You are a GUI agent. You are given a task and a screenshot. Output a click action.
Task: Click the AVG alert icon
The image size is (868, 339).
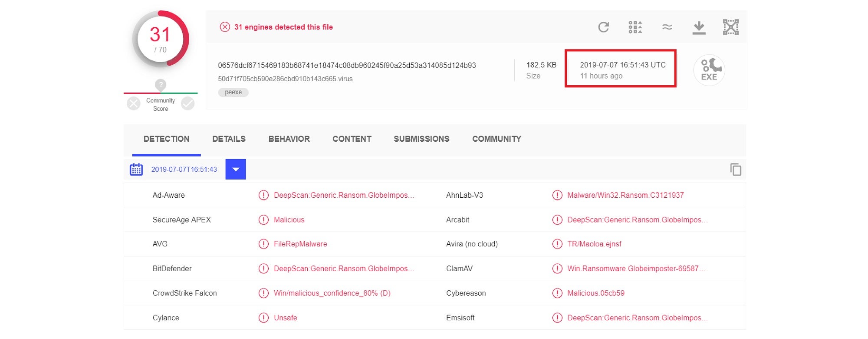coord(263,244)
